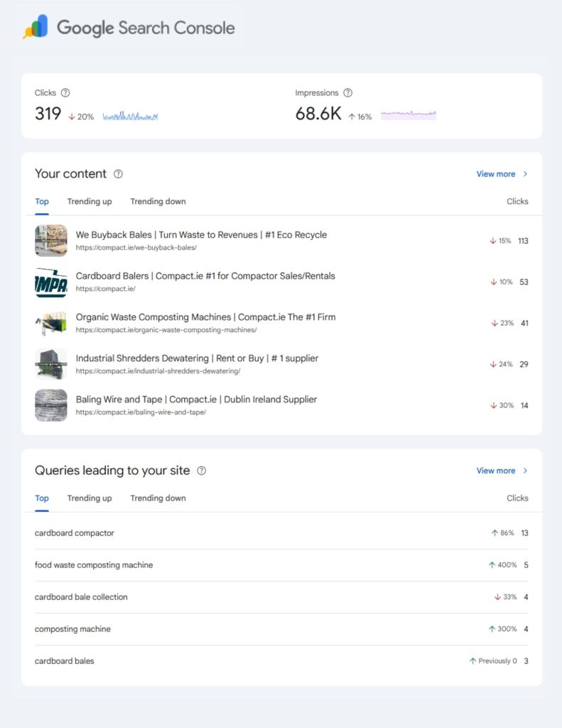Click help icon beside Queries leading to your site
This screenshot has width=562, height=728.
(202, 471)
